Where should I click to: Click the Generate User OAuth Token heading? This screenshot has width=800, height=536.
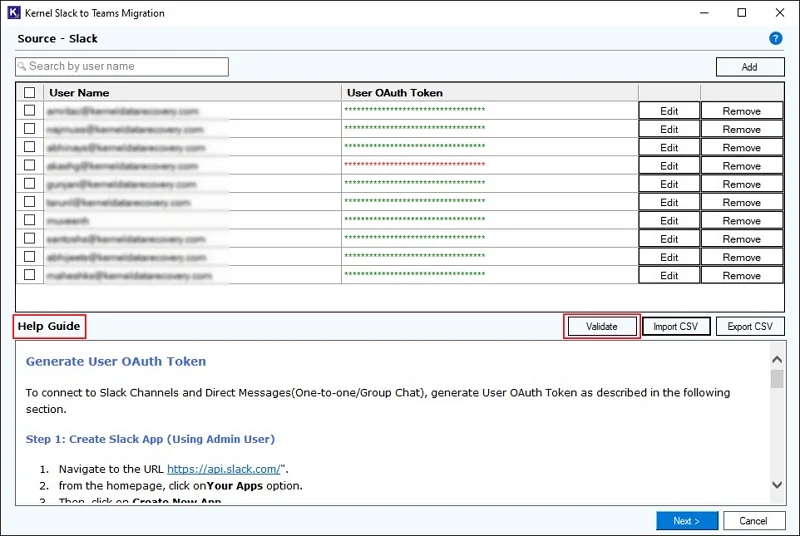116,362
